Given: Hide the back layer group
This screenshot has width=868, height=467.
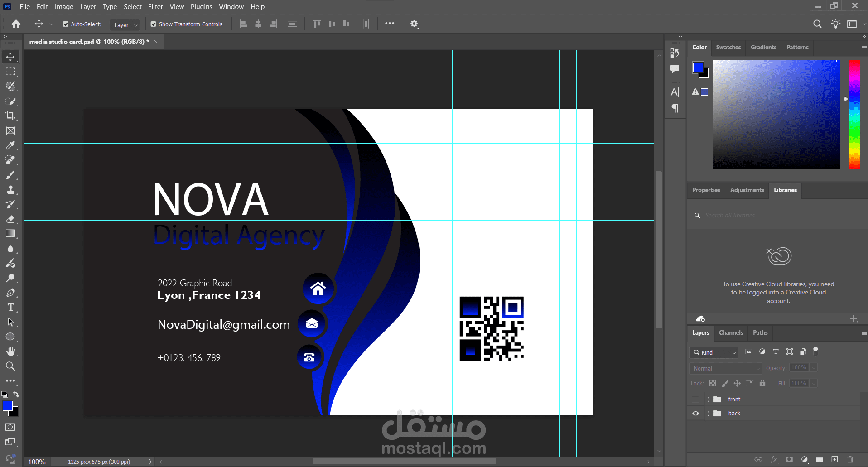Looking at the screenshot, I should tap(696, 413).
